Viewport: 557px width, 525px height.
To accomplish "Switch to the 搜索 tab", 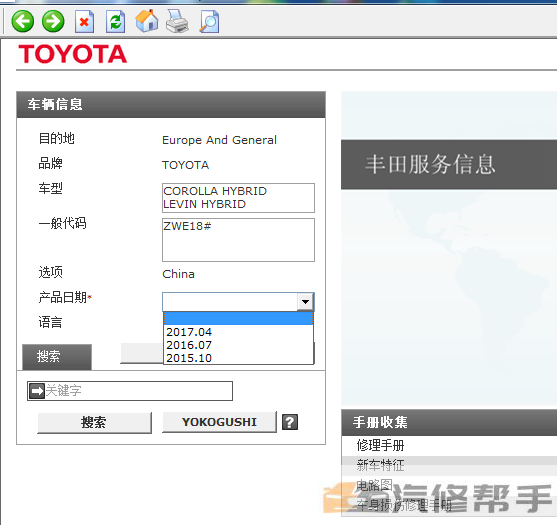I will [x=57, y=357].
